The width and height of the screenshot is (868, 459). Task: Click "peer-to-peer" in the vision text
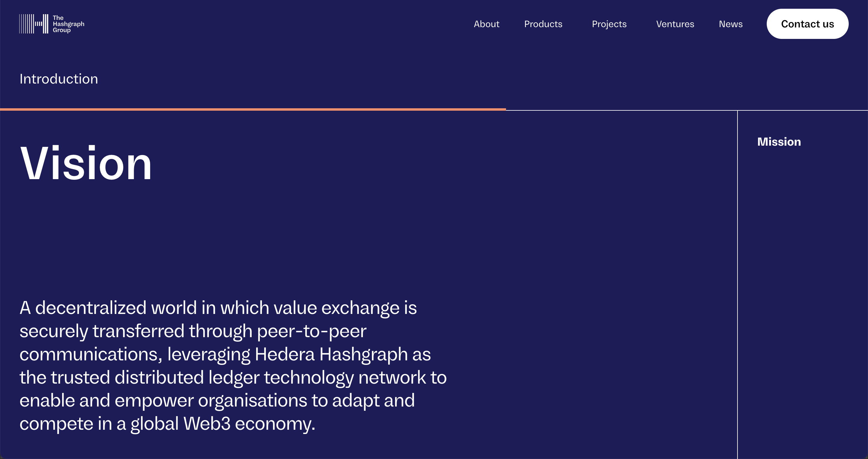(x=312, y=331)
